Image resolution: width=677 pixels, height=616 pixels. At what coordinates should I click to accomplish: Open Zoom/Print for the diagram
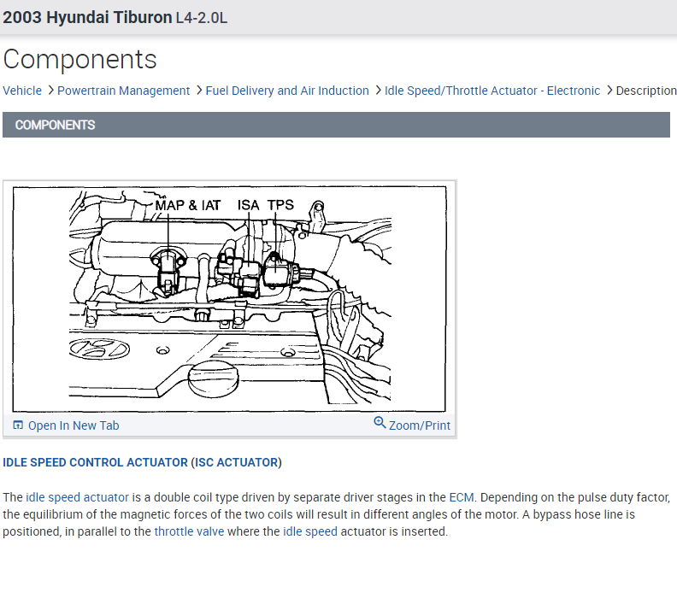pyautogui.click(x=419, y=425)
